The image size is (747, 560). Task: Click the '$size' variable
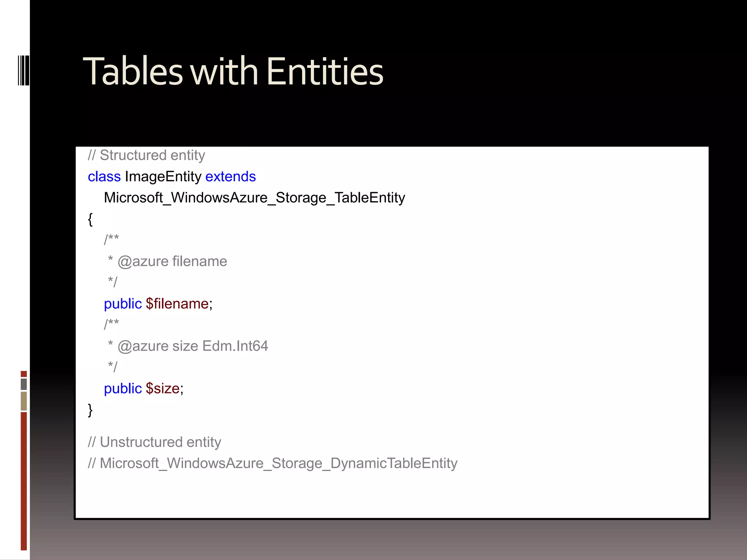point(162,389)
